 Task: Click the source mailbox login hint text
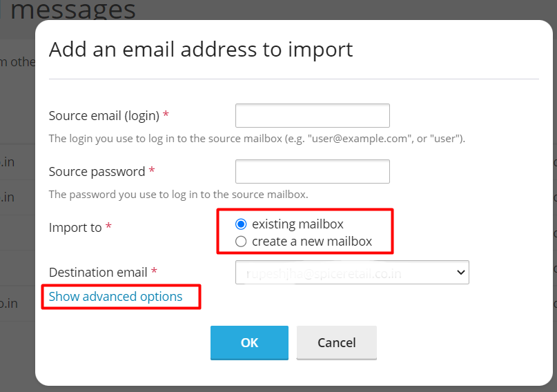click(257, 139)
